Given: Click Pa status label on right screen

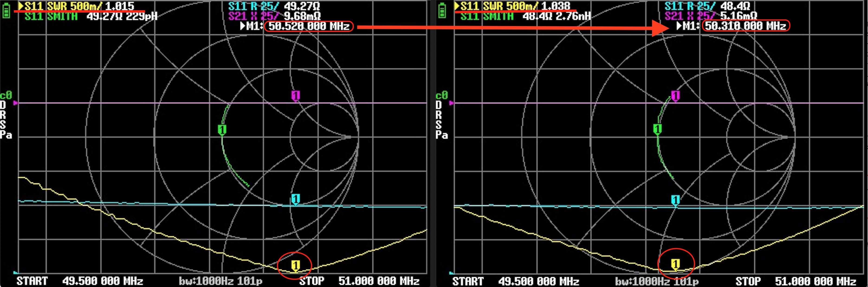Looking at the screenshot, I should point(442,135).
